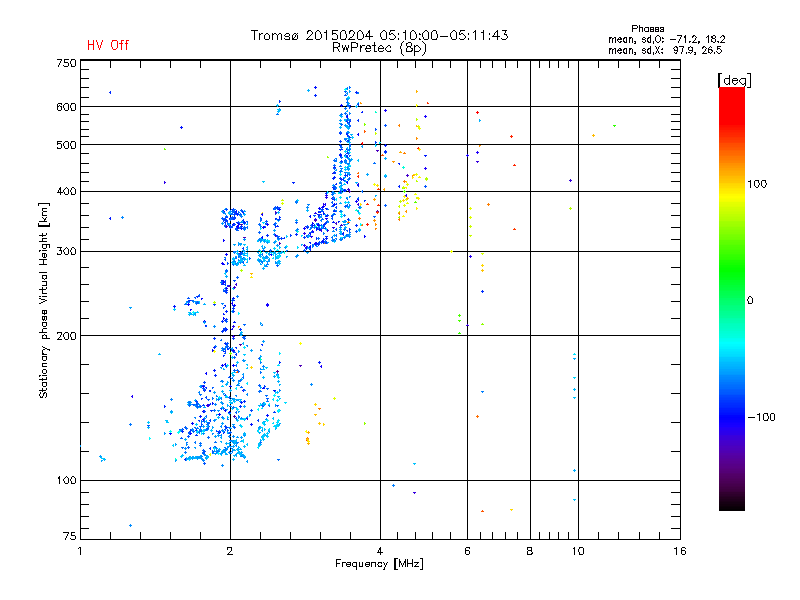Click the Frequency [MHz] axis title
Image resolution: width=800 pixels, height=600 pixels.
tap(379, 564)
